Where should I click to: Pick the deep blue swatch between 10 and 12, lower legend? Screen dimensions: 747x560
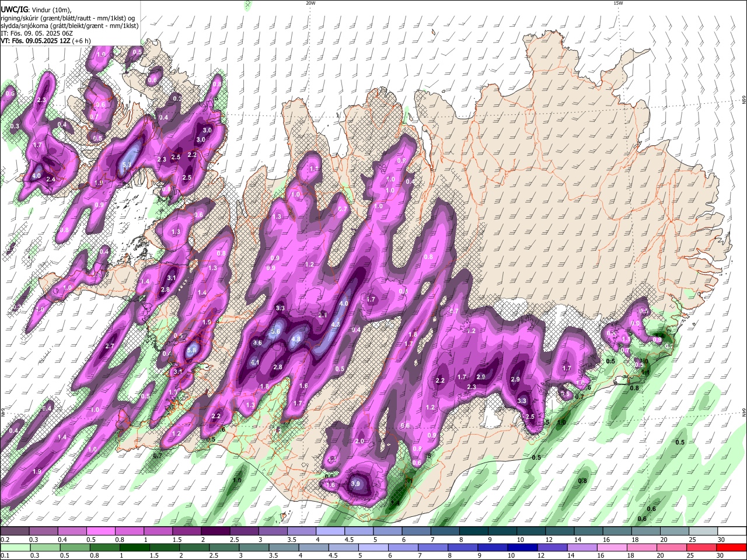(x=523, y=547)
